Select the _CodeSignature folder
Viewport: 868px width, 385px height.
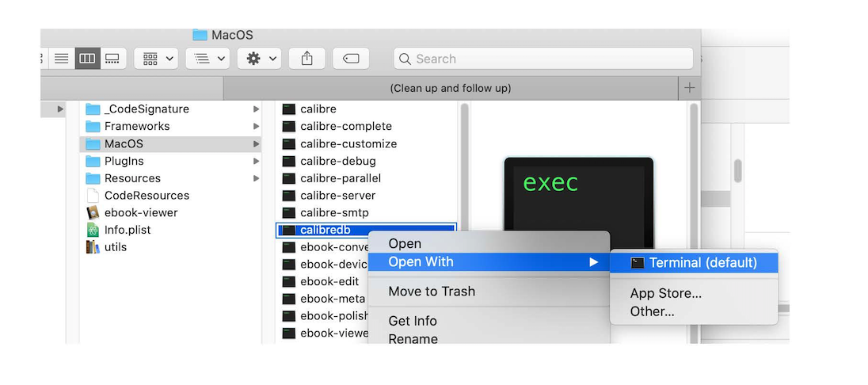[x=172, y=109]
